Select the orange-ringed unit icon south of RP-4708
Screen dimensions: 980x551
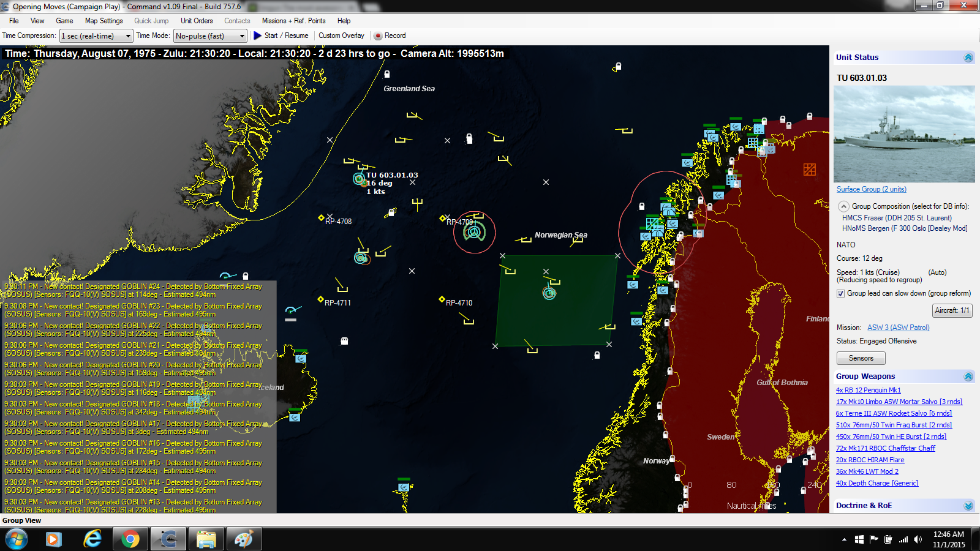point(361,258)
